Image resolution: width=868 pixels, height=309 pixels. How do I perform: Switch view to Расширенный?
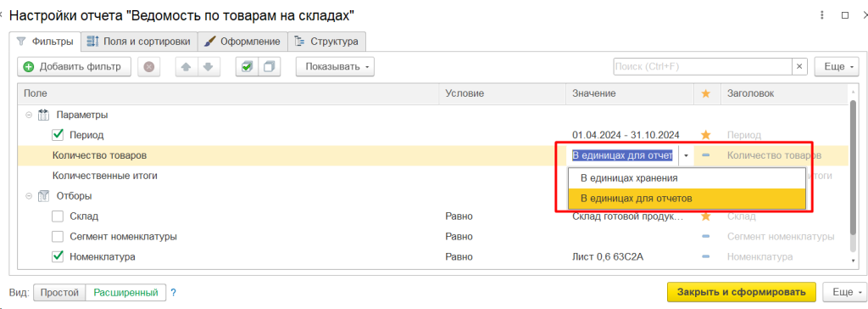125,292
